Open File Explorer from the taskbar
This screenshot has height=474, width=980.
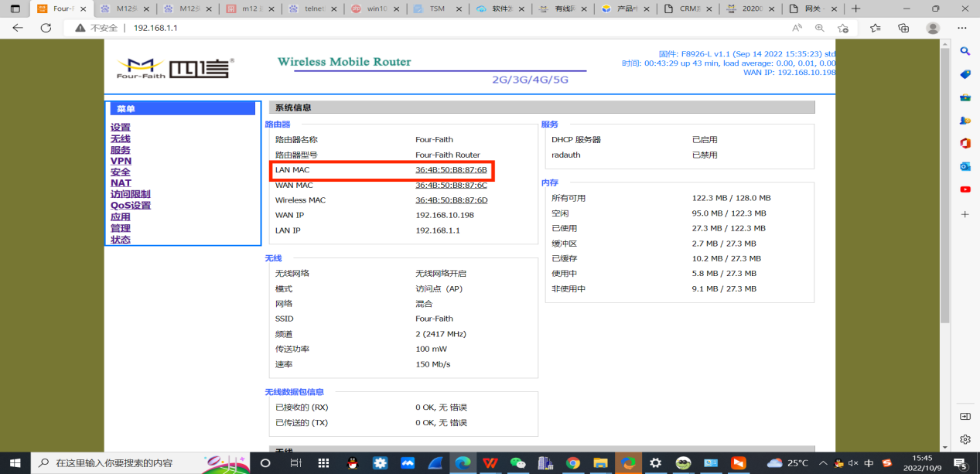pos(600,463)
